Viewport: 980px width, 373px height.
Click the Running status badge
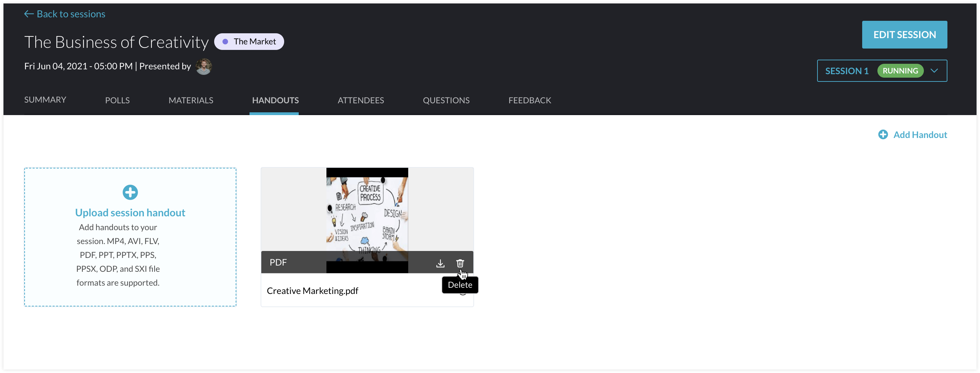tap(900, 70)
